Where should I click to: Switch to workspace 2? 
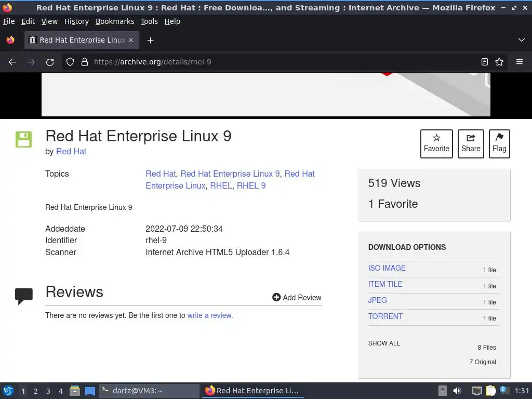point(36,391)
